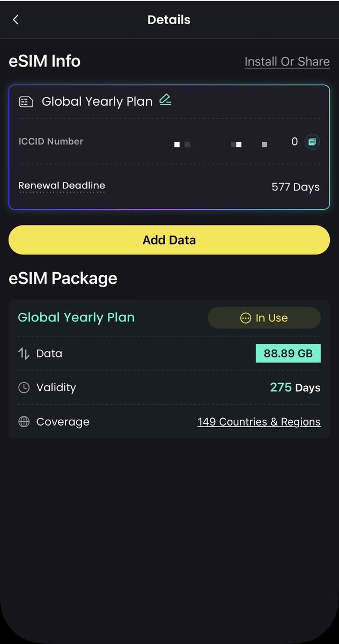Click the Coverage globe icon
The height and width of the screenshot is (644, 339).
tap(24, 422)
